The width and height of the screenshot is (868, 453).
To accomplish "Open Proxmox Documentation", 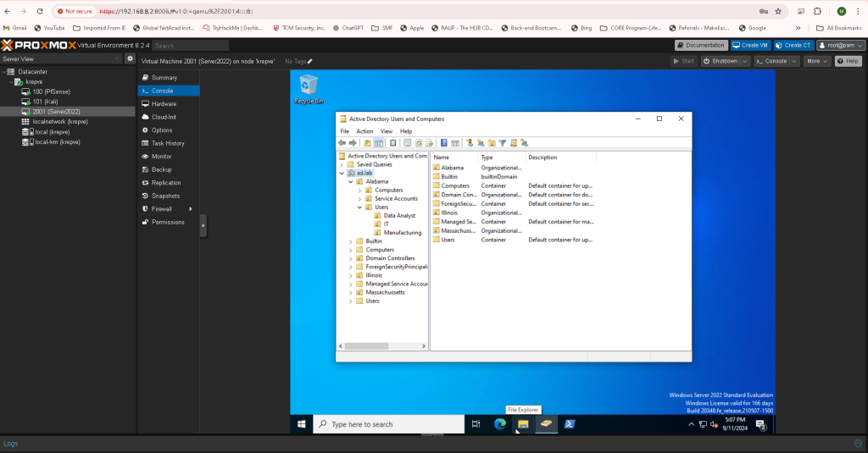I will point(701,45).
